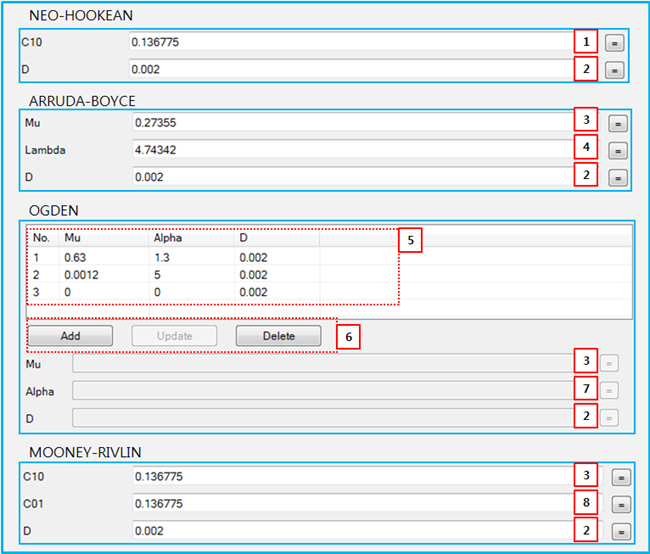Click the equals button beside C01 field

point(621,505)
